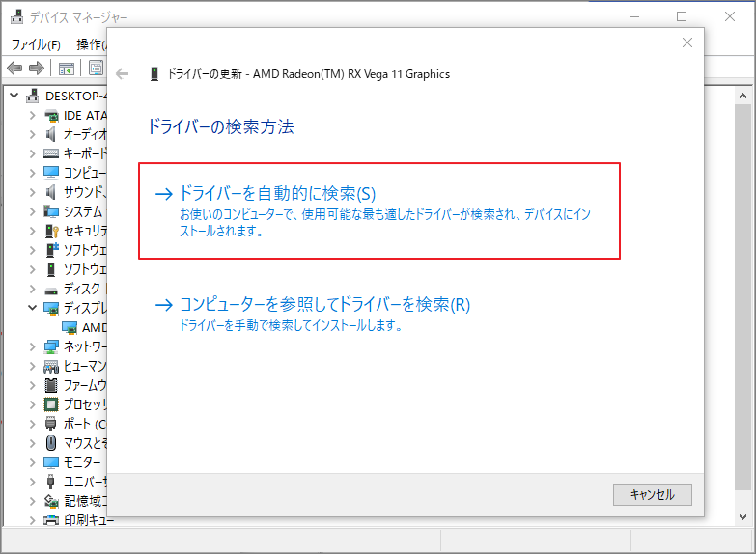Screen dimensions: 756x554
Task: Click the DESKTOP computer node icon
Action: pos(32,96)
